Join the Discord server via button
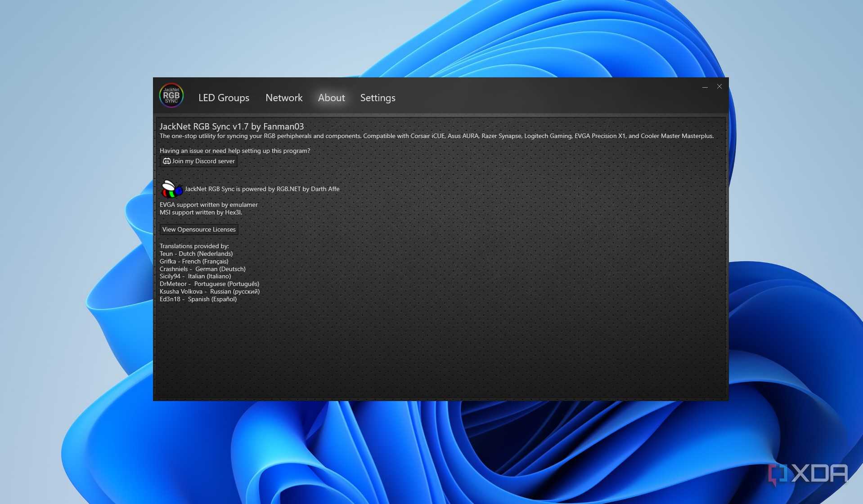863x504 pixels. pyautogui.click(x=198, y=161)
